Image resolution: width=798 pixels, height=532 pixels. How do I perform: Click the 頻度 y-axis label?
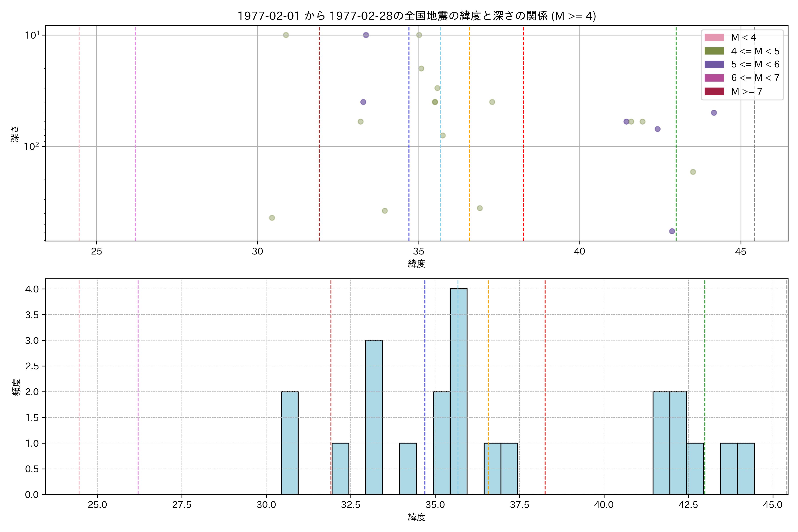click(16, 387)
